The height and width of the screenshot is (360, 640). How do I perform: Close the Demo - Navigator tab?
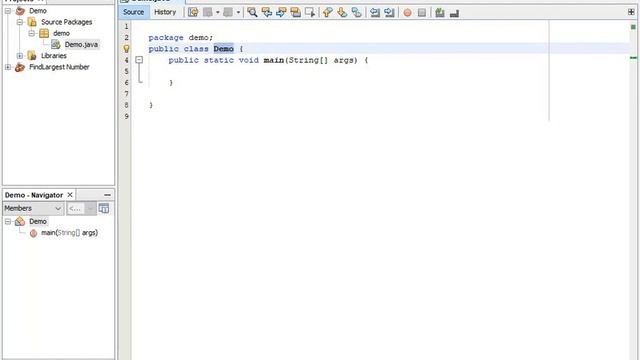(70, 195)
